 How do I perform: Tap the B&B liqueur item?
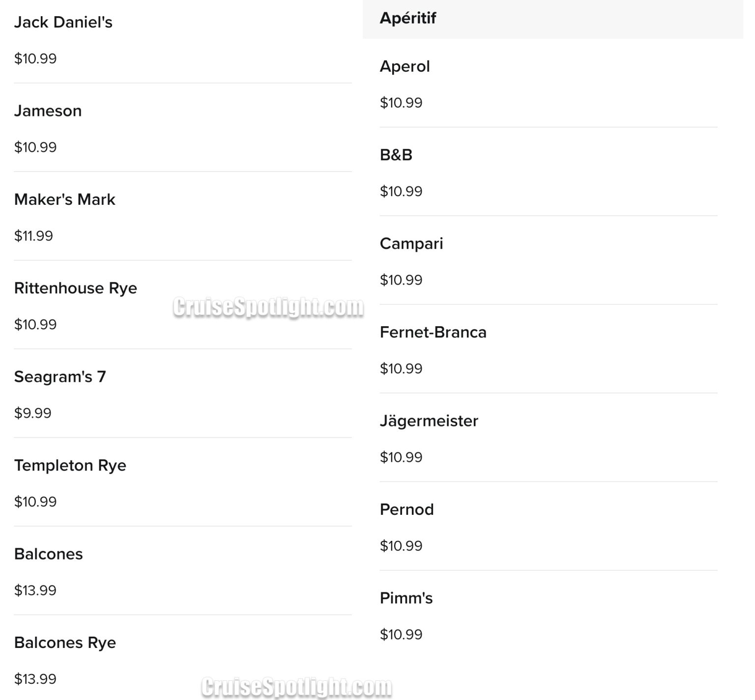click(396, 155)
